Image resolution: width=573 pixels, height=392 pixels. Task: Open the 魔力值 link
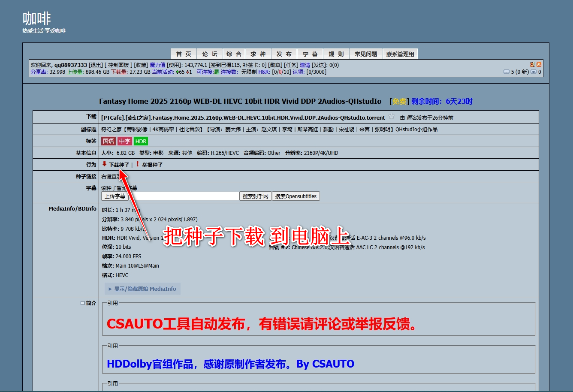pos(157,65)
